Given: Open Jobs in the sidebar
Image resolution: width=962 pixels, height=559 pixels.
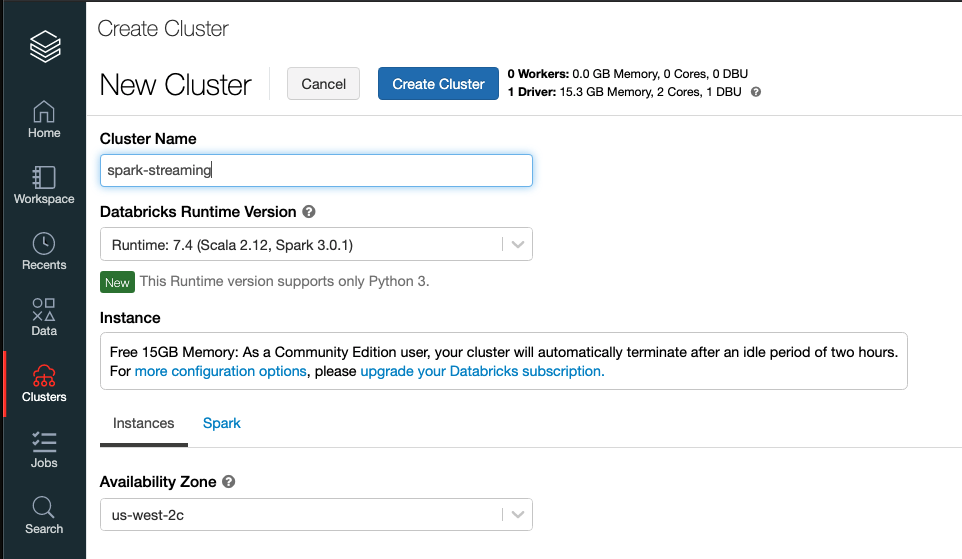Looking at the screenshot, I should [44, 450].
